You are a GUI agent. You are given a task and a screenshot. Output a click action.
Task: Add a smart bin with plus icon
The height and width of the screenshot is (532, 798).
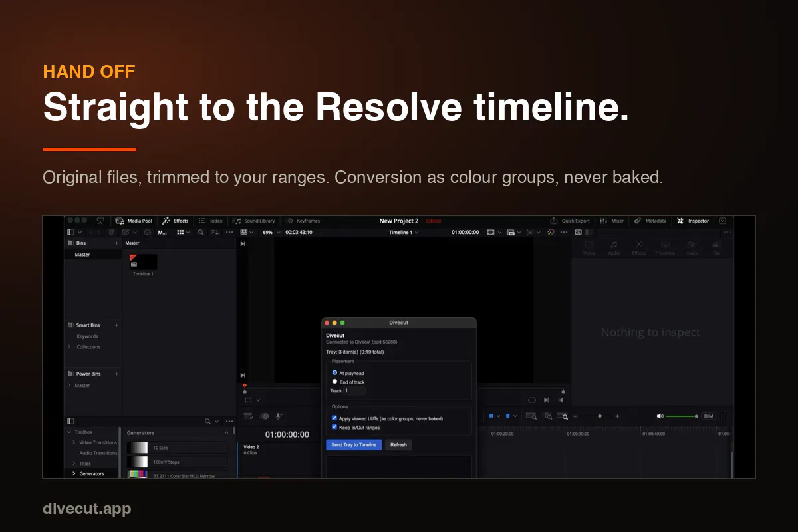[116, 325]
